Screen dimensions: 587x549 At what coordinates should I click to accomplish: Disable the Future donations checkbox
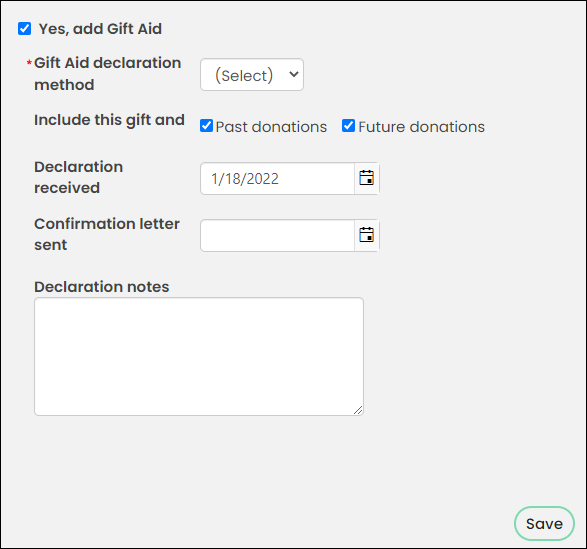click(348, 126)
